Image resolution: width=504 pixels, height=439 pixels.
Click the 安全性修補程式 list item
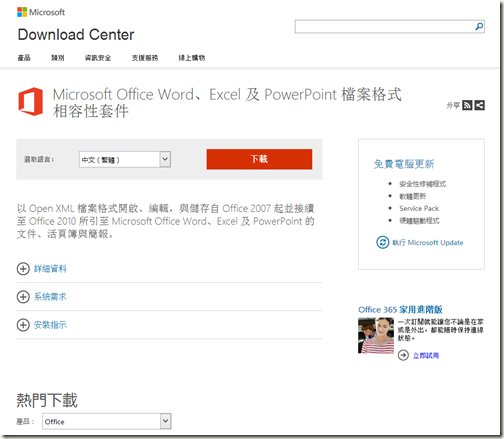[x=422, y=184]
